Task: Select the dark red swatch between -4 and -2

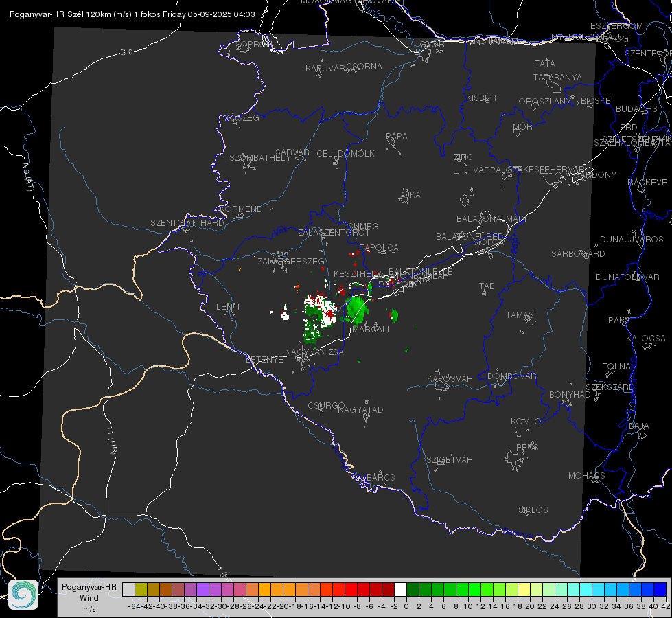Action: [x=388, y=589]
